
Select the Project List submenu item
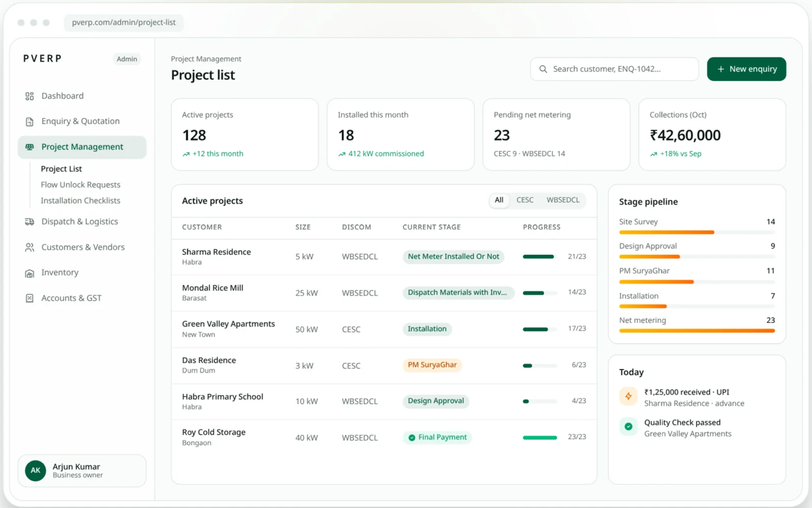click(x=61, y=169)
